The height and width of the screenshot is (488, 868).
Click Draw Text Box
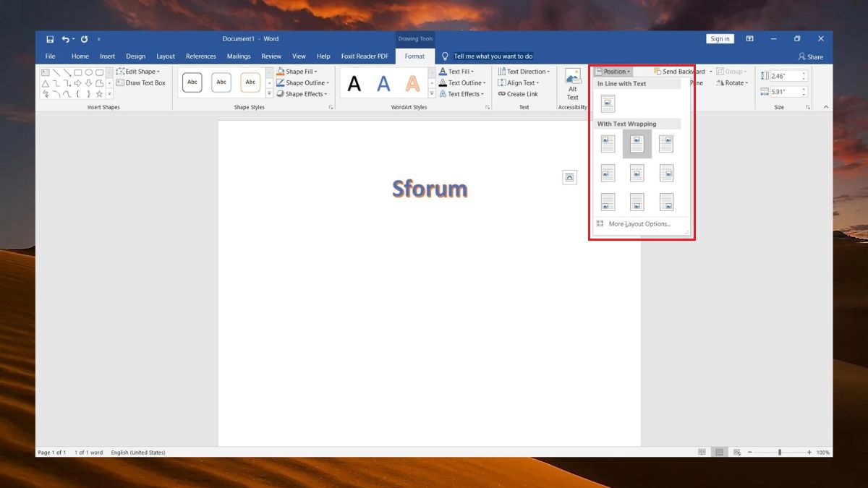(140, 83)
